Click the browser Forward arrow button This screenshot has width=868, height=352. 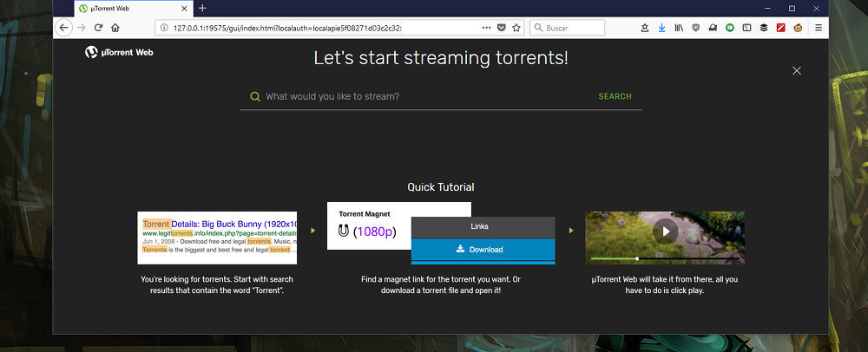(82, 28)
